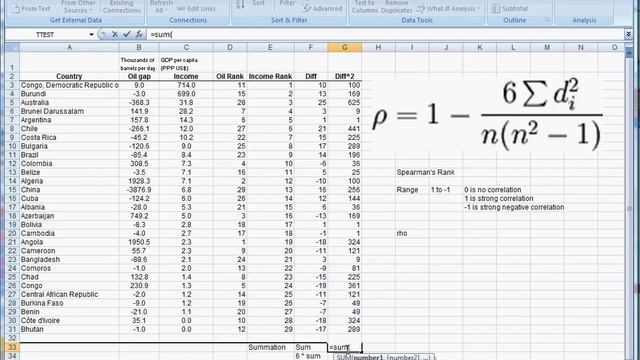640x360 pixels.
Task: Click the Name Box showing TTEST
Action: pyautogui.click(x=46, y=35)
